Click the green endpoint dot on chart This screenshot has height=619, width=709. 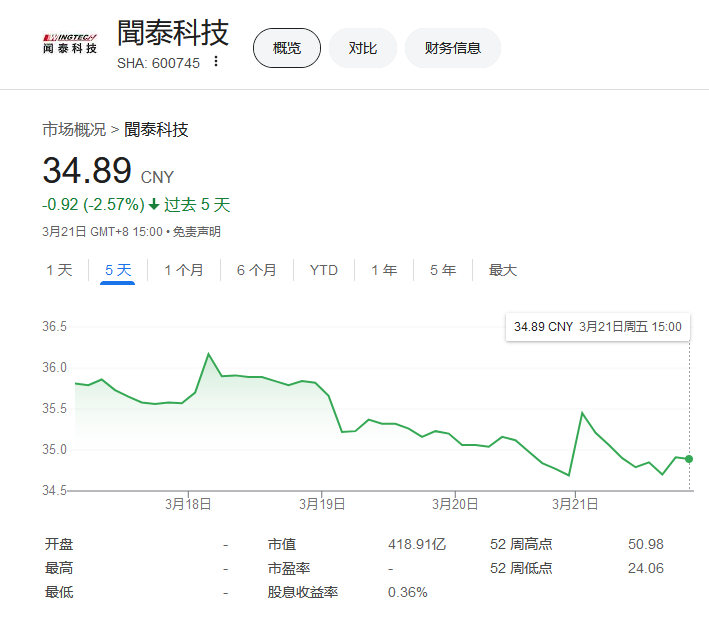pos(689,459)
